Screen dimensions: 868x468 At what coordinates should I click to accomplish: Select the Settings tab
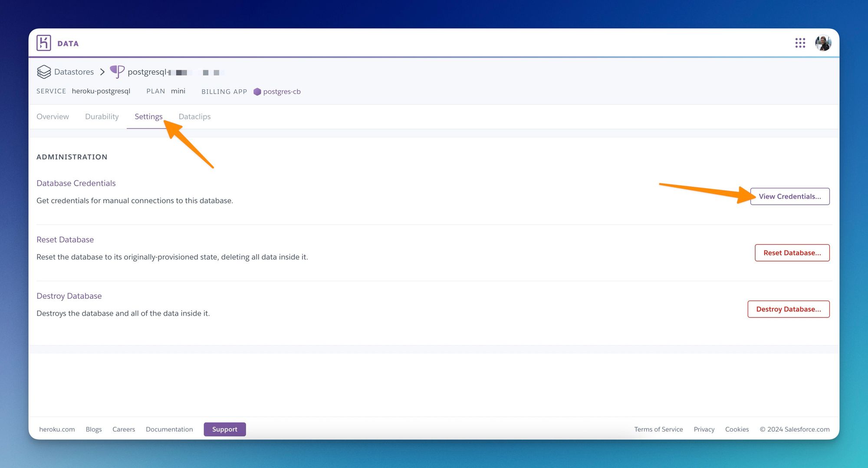coord(148,117)
